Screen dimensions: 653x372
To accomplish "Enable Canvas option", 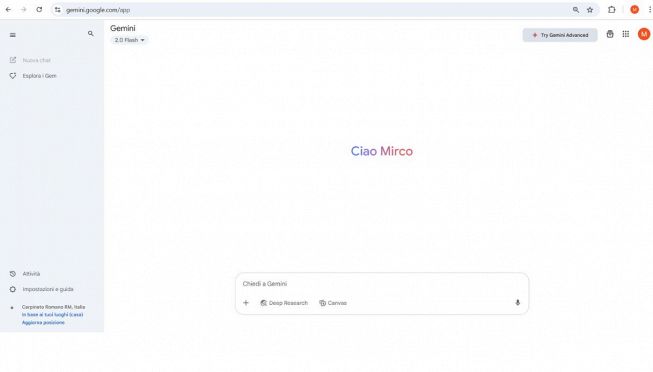I will [x=333, y=303].
